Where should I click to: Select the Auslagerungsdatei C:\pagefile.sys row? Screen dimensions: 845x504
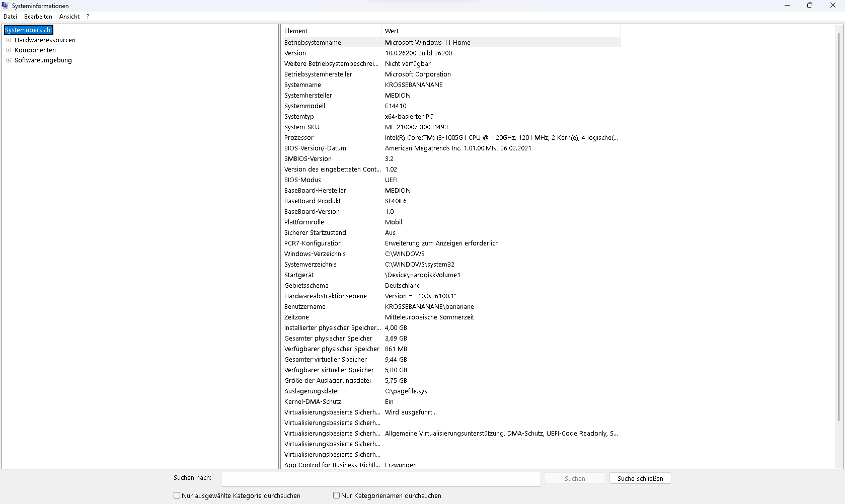click(451, 391)
